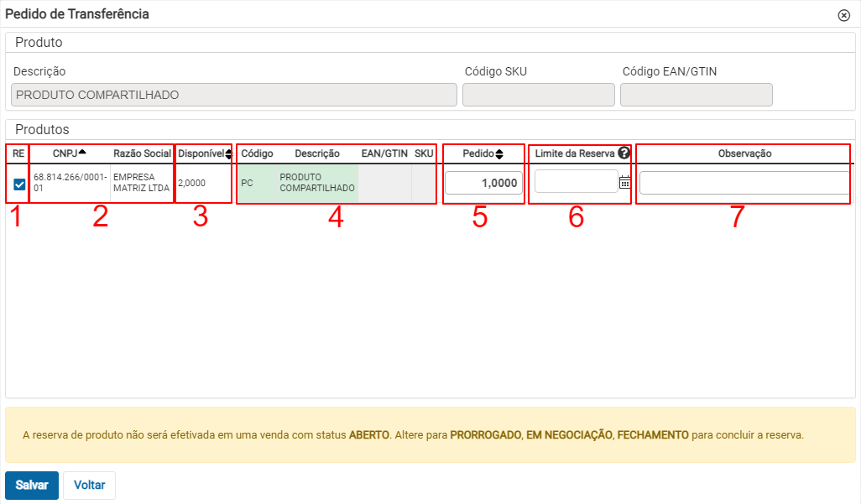This screenshot has height=504, width=861.
Task: Click the RE column header
Action: tap(18, 153)
